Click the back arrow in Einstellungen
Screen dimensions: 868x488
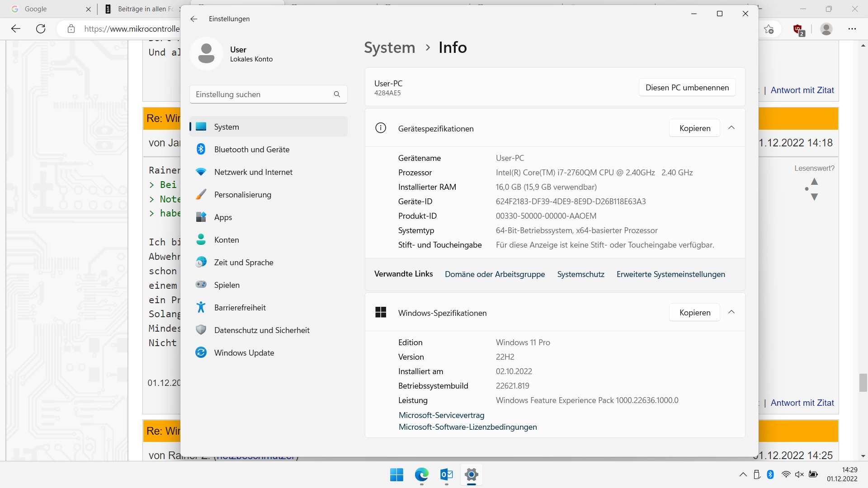194,19
